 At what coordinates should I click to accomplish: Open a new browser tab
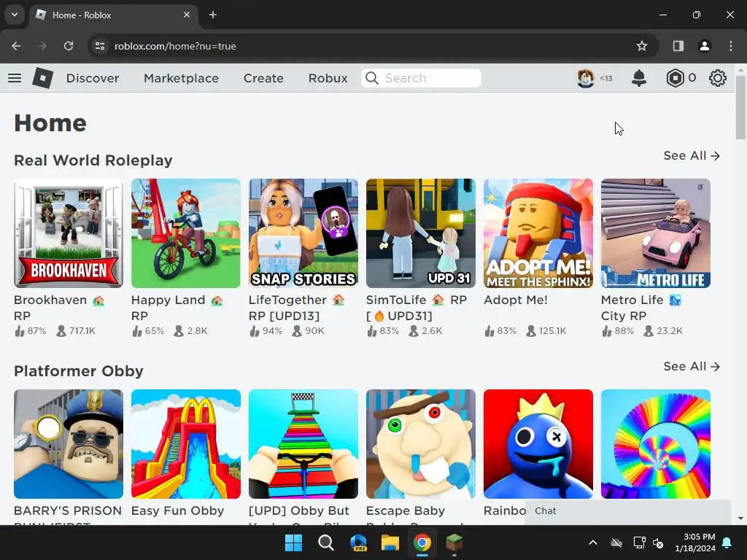click(x=213, y=15)
